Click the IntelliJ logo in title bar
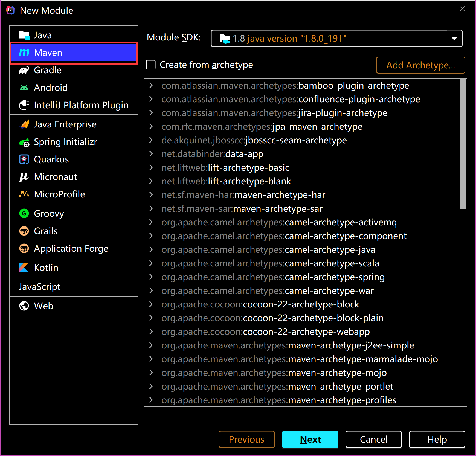476x456 pixels. click(10, 10)
